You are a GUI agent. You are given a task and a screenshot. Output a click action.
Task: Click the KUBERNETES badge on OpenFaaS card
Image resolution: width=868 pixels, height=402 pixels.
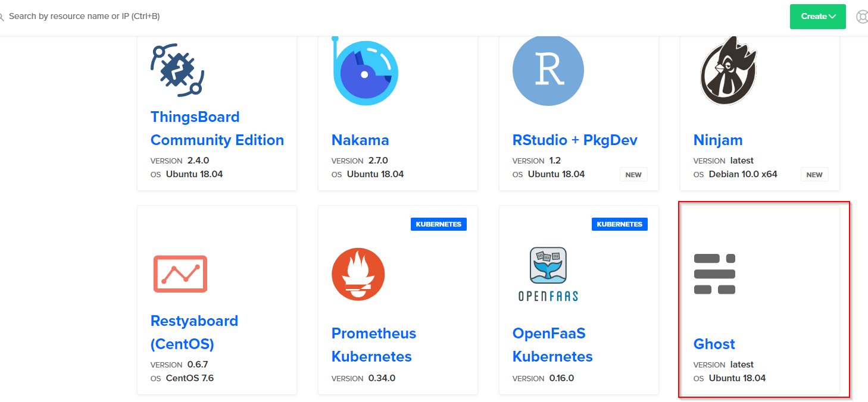(620, 224)
